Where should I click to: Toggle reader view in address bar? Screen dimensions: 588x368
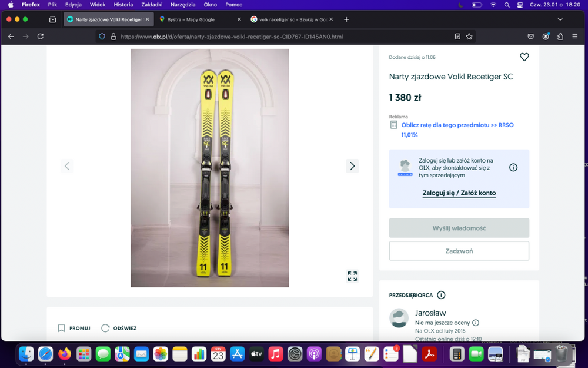457,37
